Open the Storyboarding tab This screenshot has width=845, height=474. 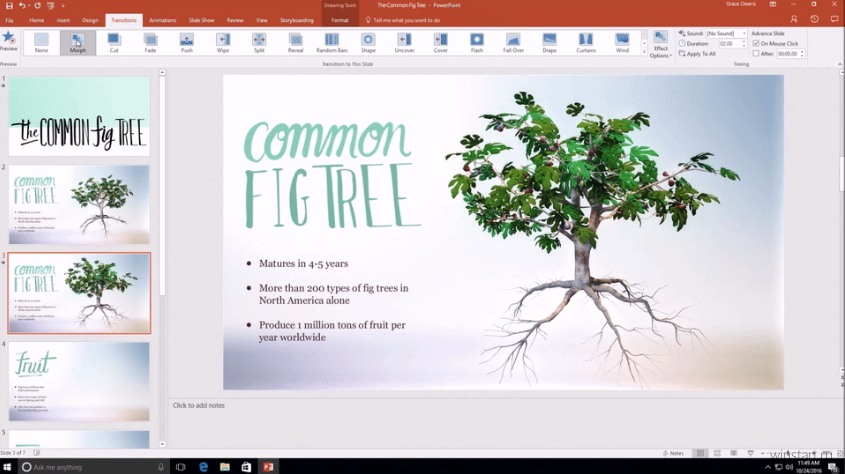(x=296, y=20)
